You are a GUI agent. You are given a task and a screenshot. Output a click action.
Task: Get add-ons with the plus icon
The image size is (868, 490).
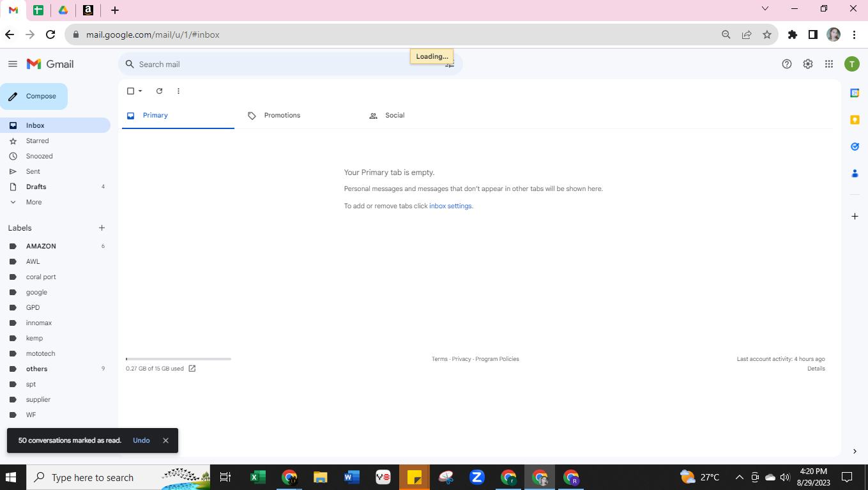(x=855, y=217)
